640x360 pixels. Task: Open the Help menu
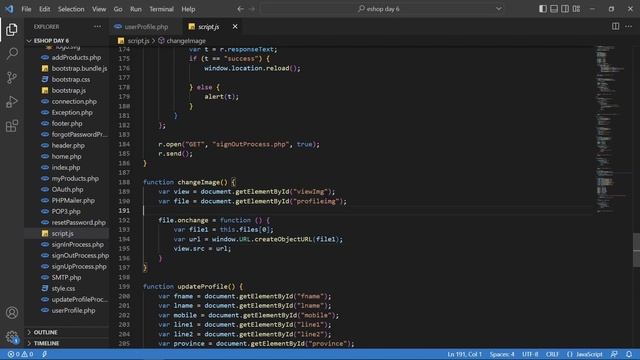[x=188, y=9]
